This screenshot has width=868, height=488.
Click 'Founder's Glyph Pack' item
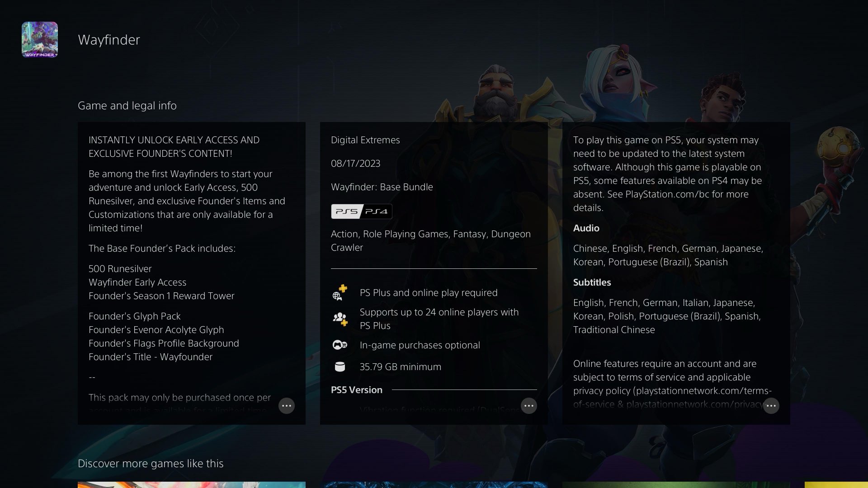[x=134, y=316]
